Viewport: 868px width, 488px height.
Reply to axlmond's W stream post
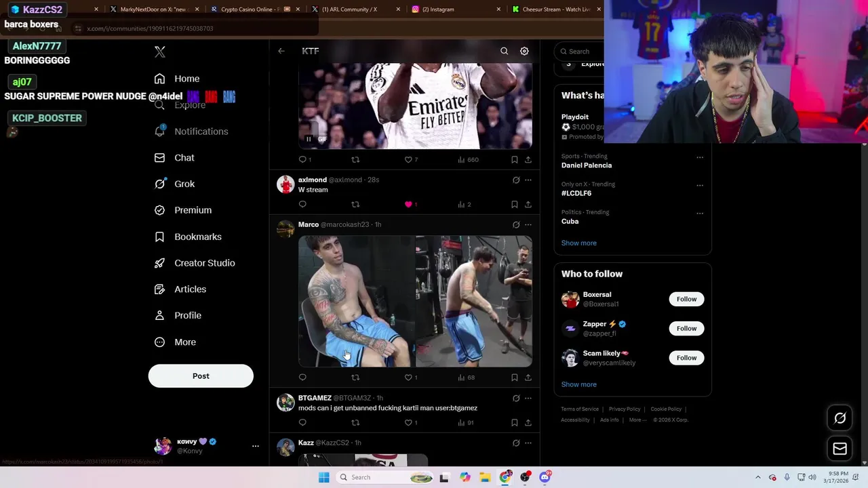(302, 205)
